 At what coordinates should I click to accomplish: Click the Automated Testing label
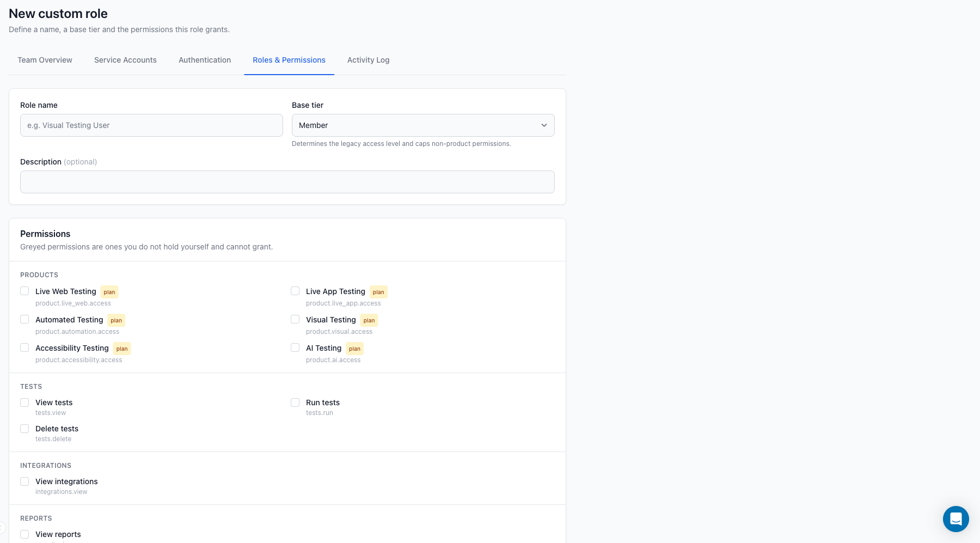[x=69, y=320]
